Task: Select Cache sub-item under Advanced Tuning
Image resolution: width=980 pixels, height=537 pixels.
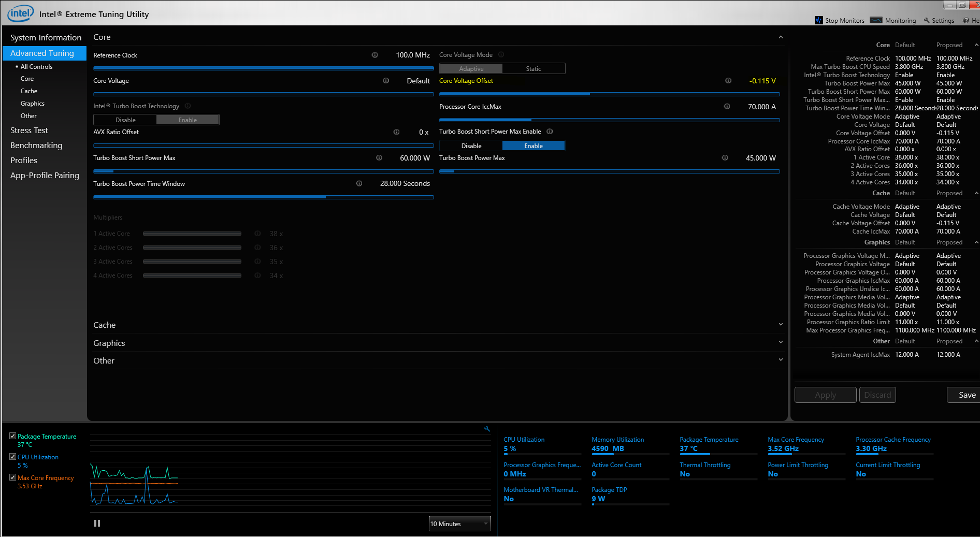Action: point(29,91)
